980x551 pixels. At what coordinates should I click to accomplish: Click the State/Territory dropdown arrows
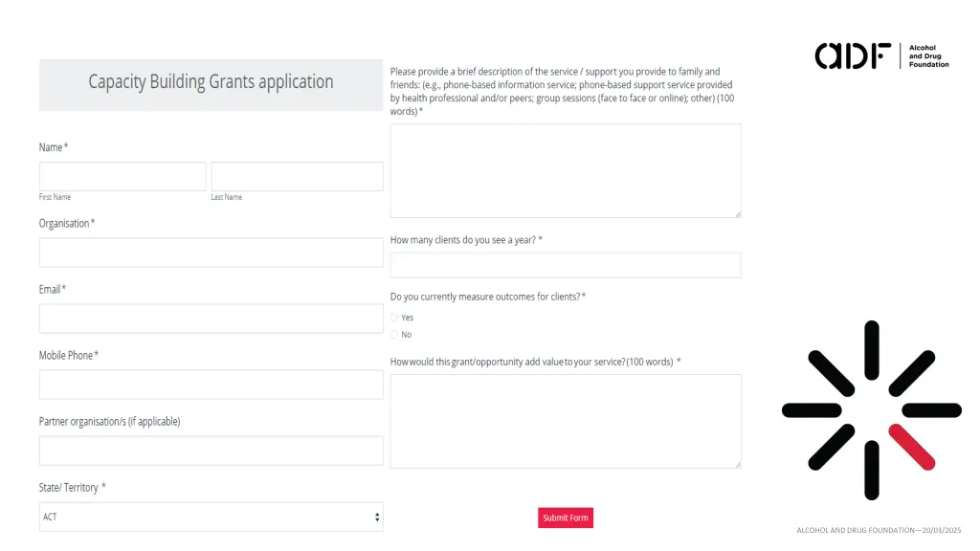pyautogui.click(x=377, y=517)
